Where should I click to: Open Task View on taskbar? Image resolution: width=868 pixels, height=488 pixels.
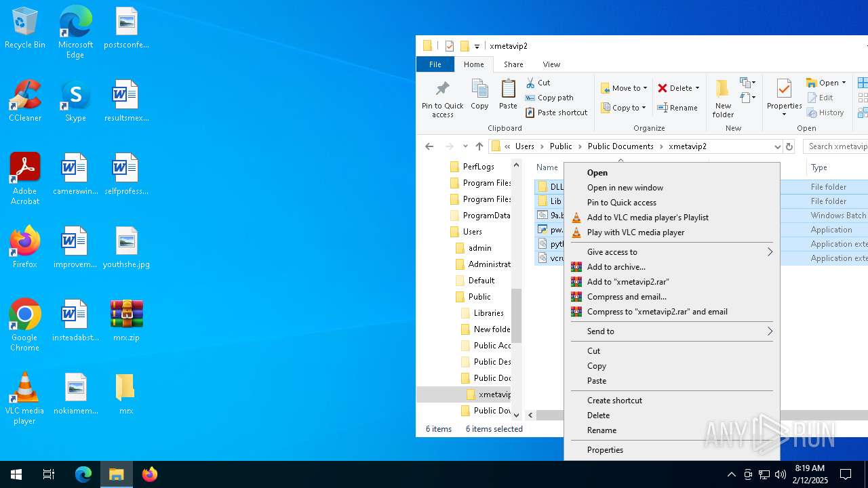click(x=49, y=474)
